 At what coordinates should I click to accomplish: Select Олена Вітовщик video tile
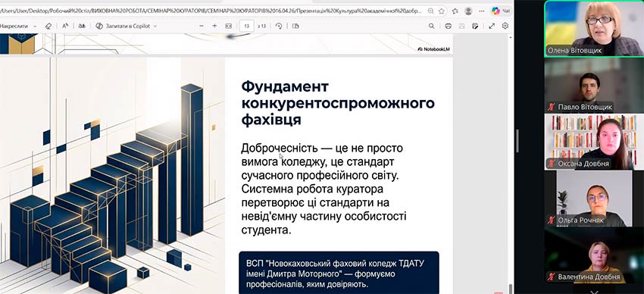(593, 29)
